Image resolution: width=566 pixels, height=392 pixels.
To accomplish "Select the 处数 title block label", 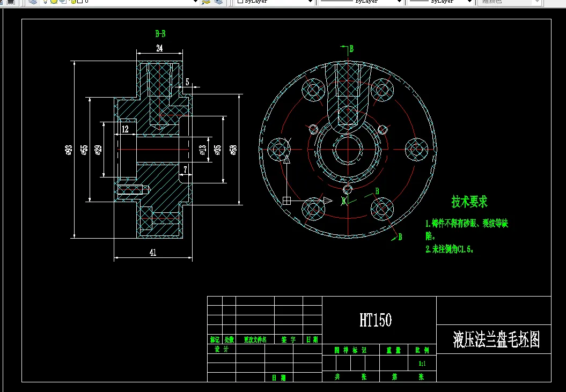I will [229, 339].
